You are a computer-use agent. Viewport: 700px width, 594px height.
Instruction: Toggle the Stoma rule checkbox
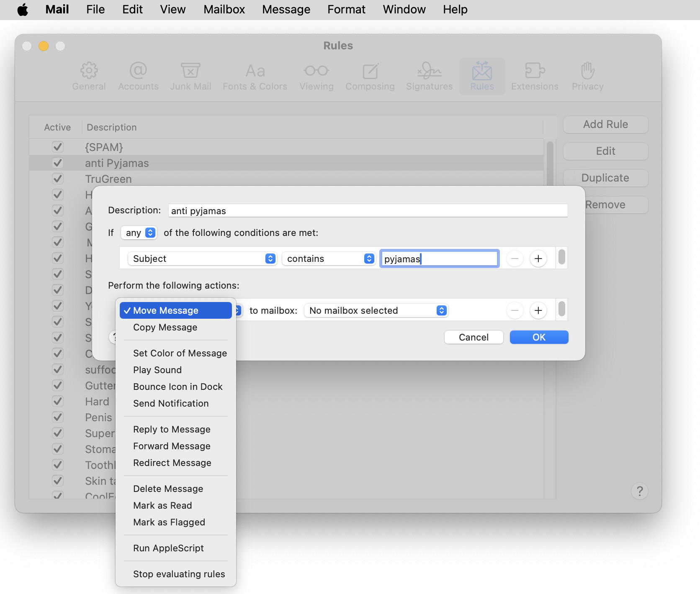[58, 449]
